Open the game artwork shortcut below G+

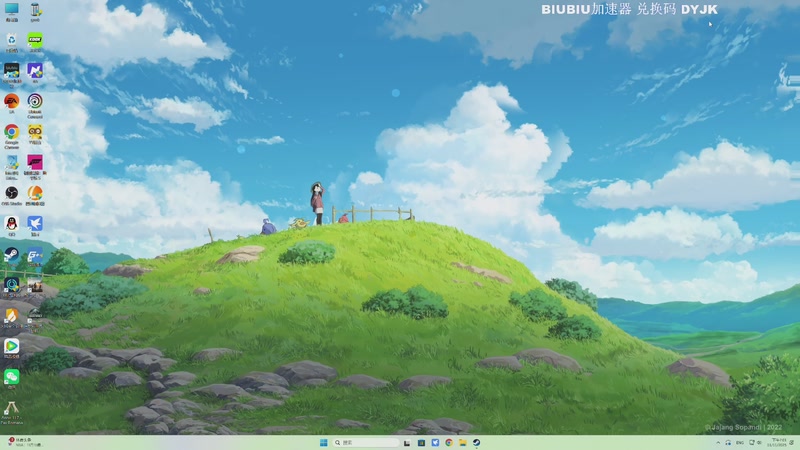click(35, 287)
